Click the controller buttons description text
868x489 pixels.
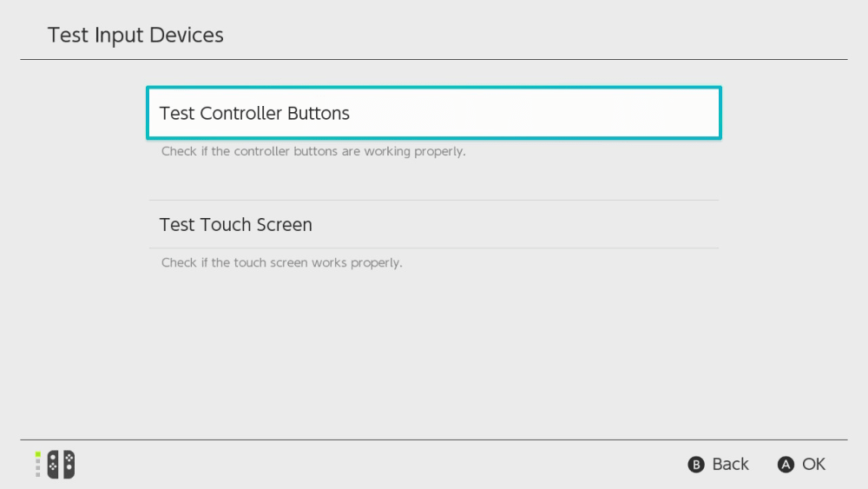coord(313,151)
